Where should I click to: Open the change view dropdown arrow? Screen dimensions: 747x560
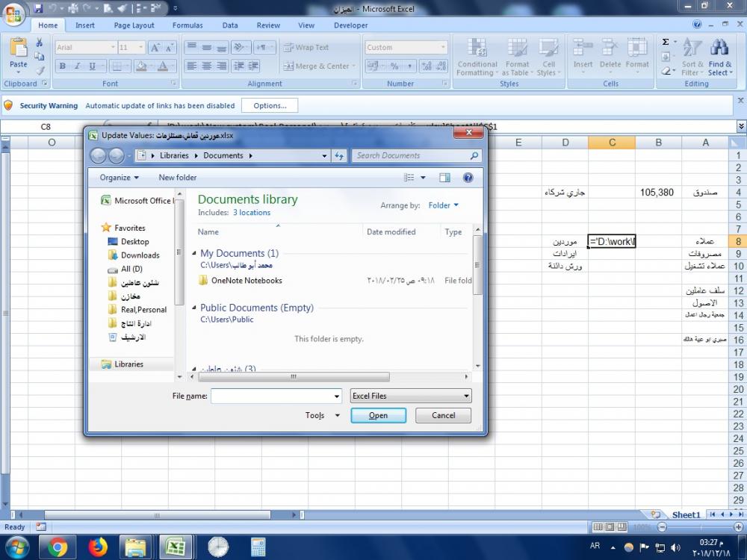point(423,178)
